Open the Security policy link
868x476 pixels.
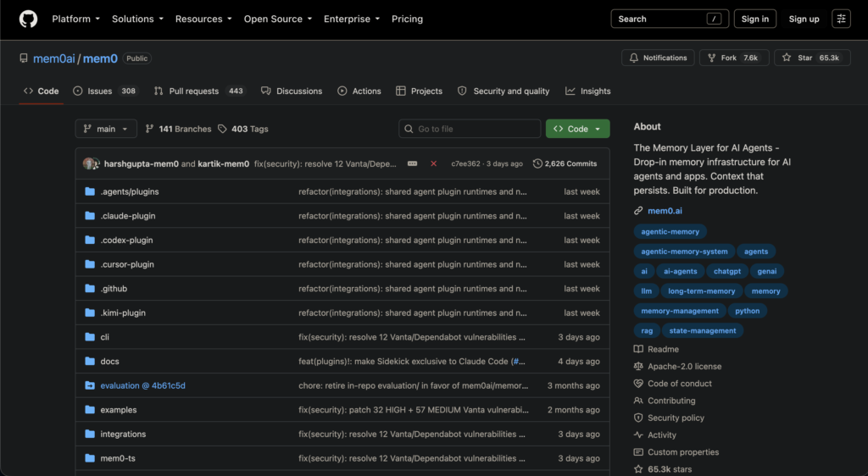pos(669,418)
